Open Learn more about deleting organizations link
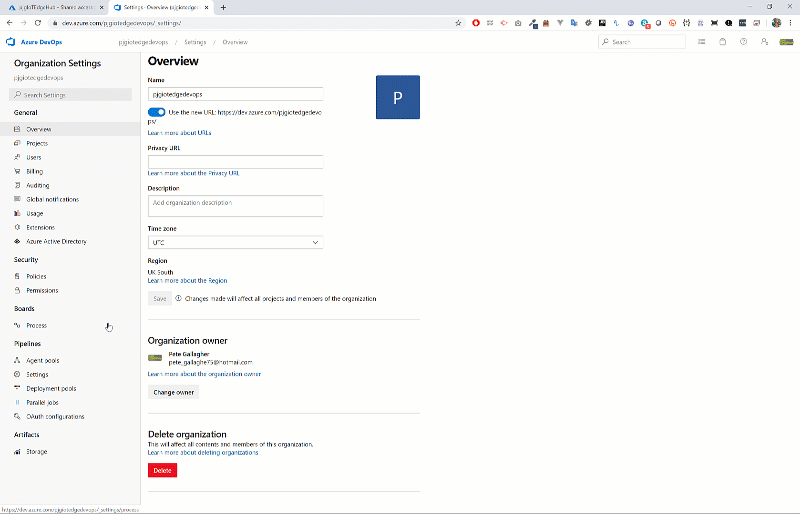 click(x=203, y=453)
